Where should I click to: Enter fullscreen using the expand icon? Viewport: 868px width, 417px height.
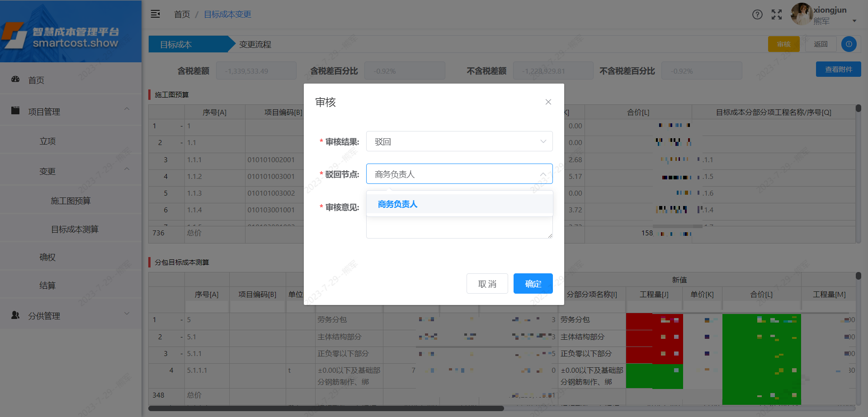[x=776, y=14]
